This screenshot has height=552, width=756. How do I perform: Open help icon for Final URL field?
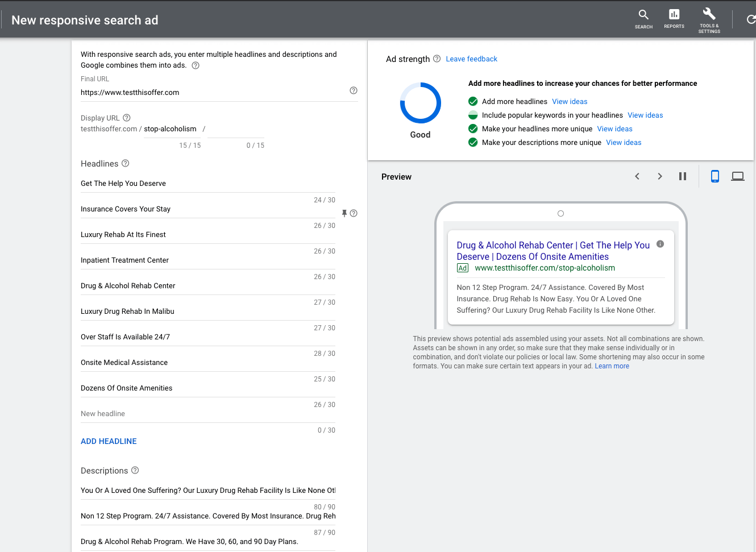click(354, 90)
